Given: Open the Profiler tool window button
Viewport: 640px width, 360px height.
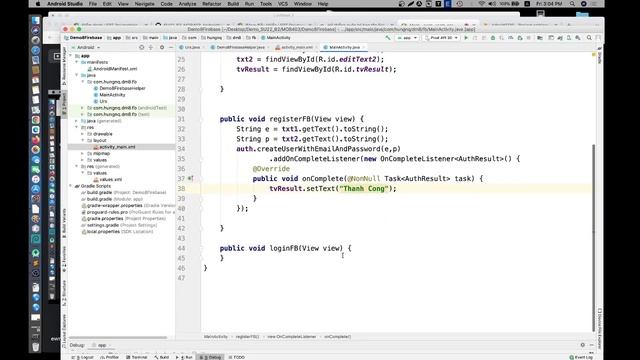Looking at the screenshot, I should 109,357.
